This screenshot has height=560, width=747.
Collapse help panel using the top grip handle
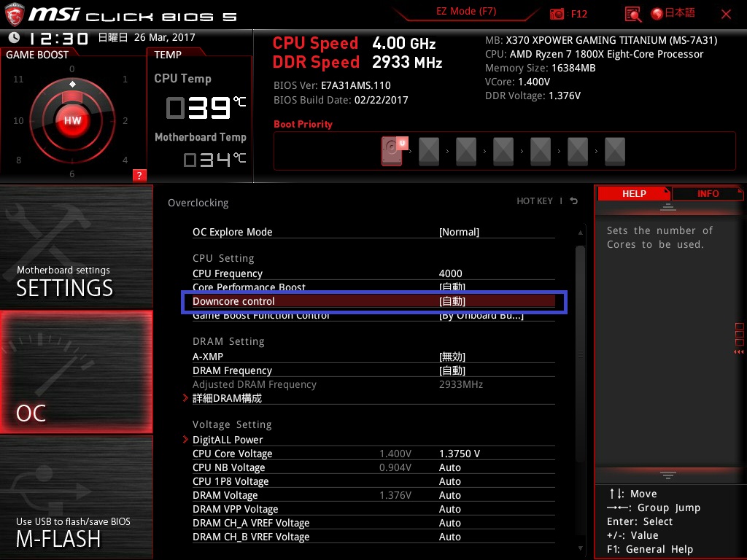668,206
